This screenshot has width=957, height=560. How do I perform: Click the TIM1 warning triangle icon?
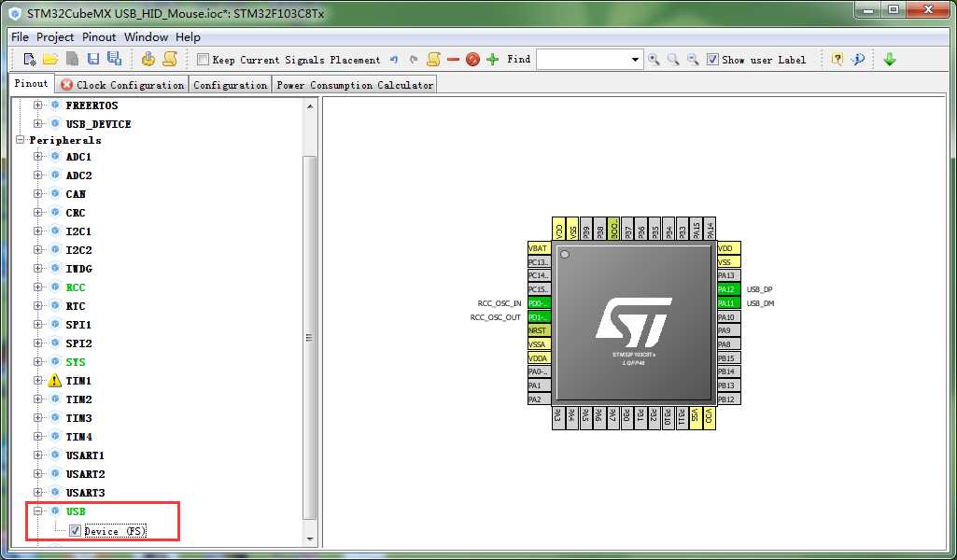tap(55, 381)
